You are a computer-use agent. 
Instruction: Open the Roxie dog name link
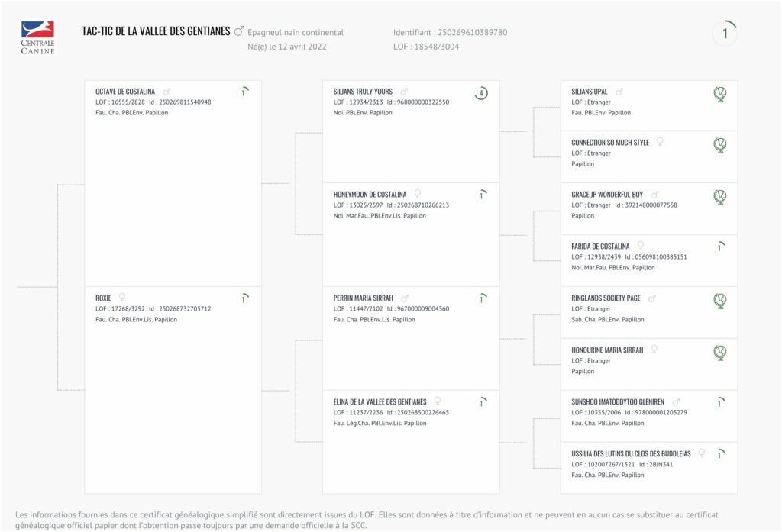[103, 298]
